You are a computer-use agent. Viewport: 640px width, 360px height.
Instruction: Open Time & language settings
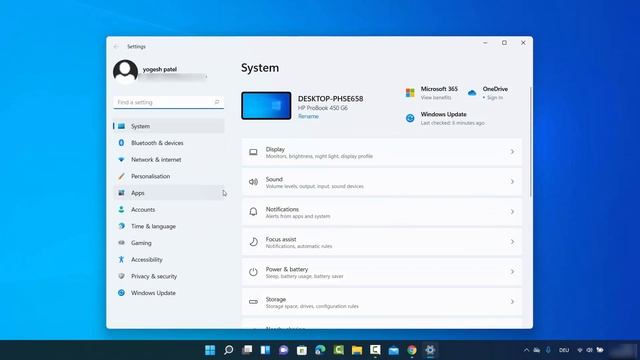169,226
